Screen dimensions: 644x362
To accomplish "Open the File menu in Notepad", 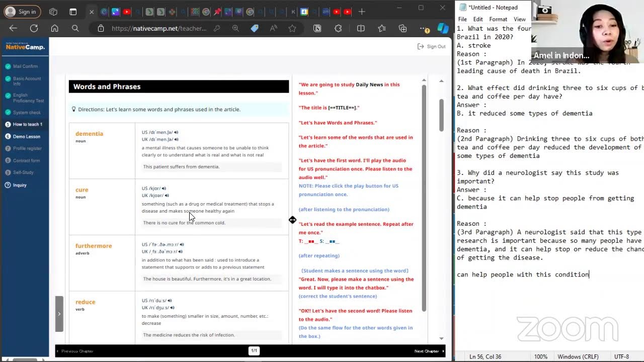I will point(462,19).
